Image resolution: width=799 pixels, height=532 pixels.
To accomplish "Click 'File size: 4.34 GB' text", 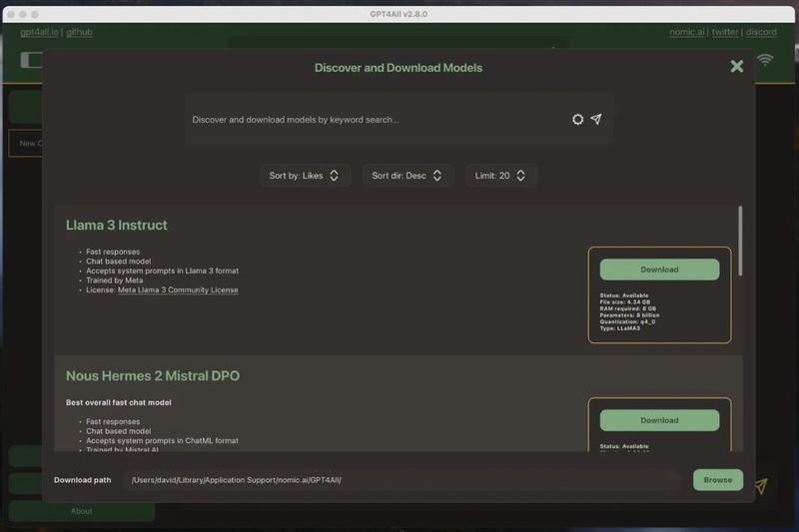I will click(625, 301).
